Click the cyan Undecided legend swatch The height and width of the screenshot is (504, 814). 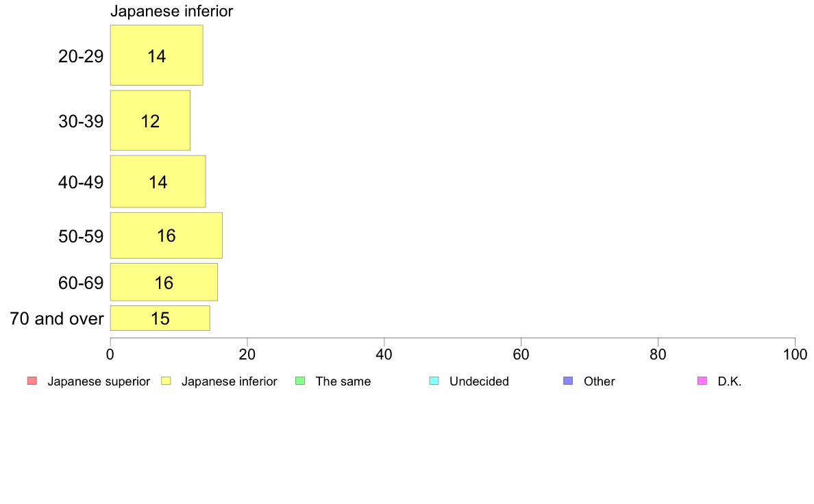[x=434, y=381]
